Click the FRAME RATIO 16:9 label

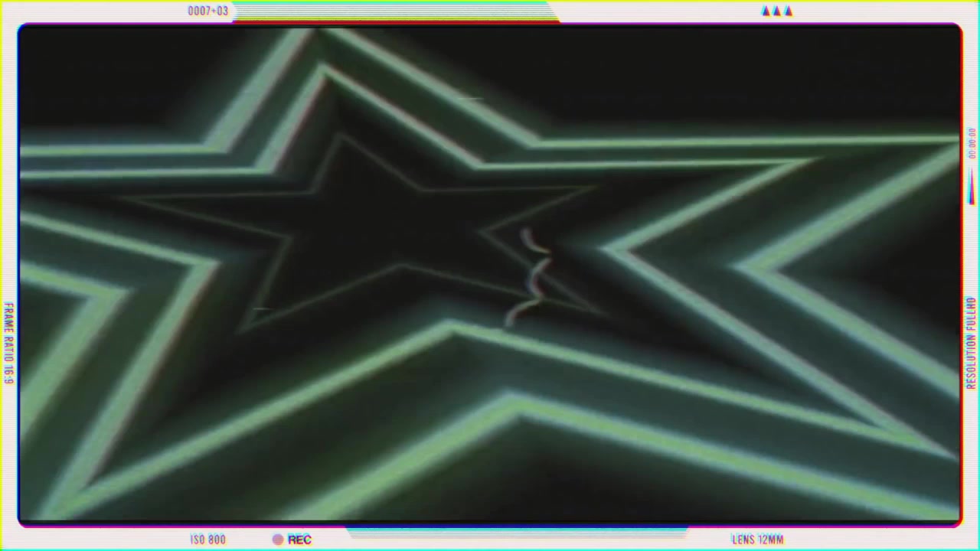(x=8, y=343)
